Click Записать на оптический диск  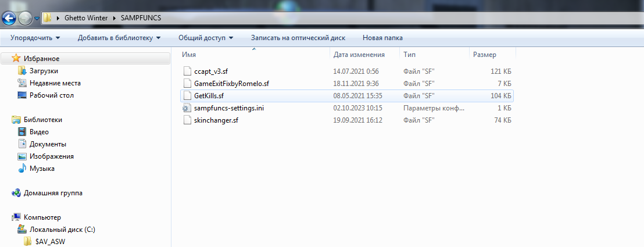(298, 38)
